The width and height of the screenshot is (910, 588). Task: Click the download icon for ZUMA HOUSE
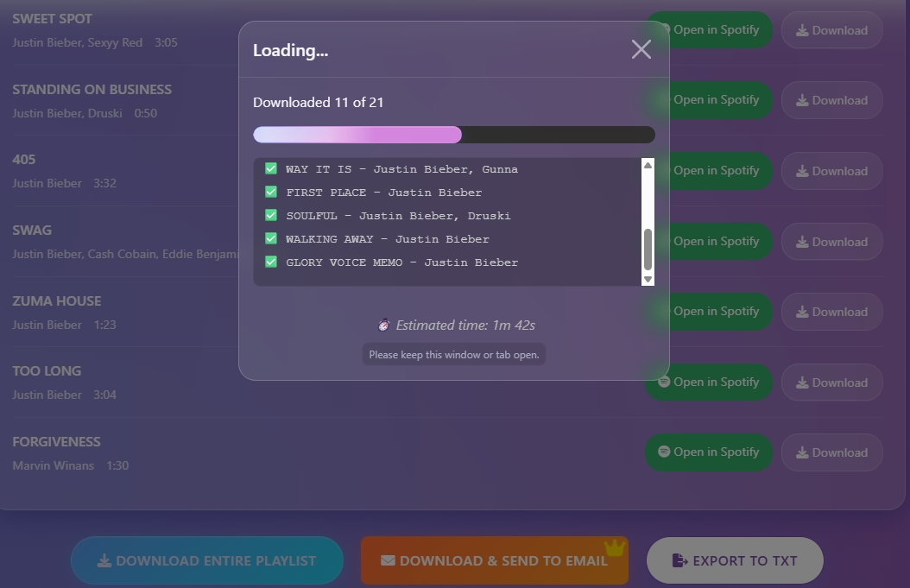802,312
